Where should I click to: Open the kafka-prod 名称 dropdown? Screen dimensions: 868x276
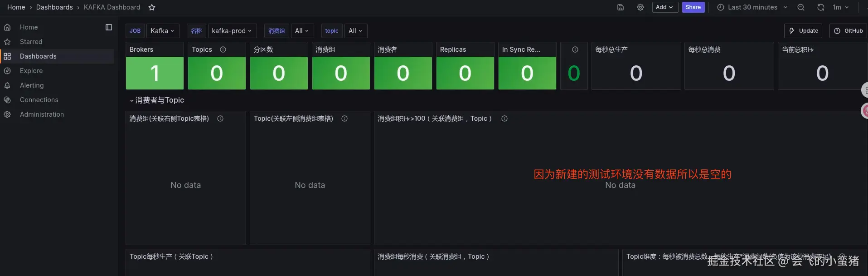(232, 31)
